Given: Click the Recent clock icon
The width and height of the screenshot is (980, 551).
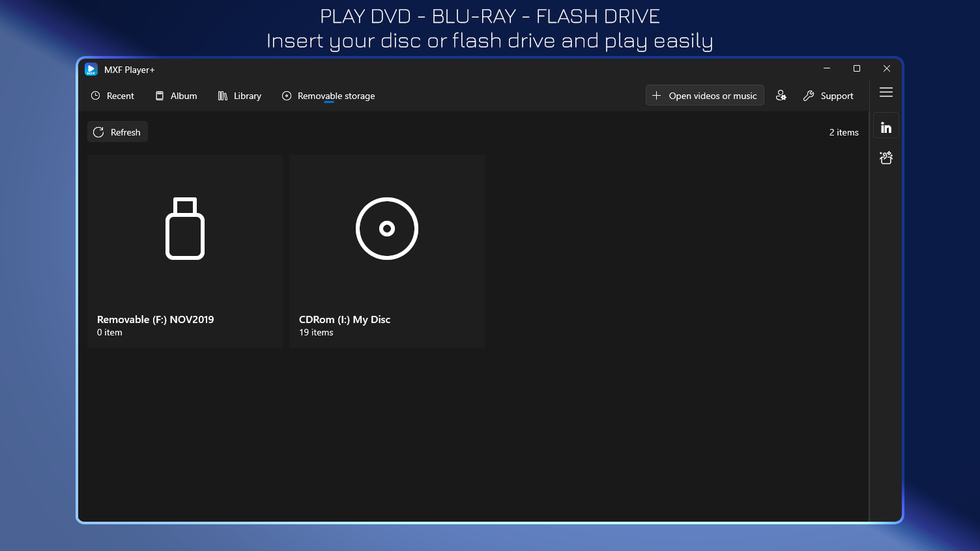Looking at the screenshot, I should coord(95,96).
